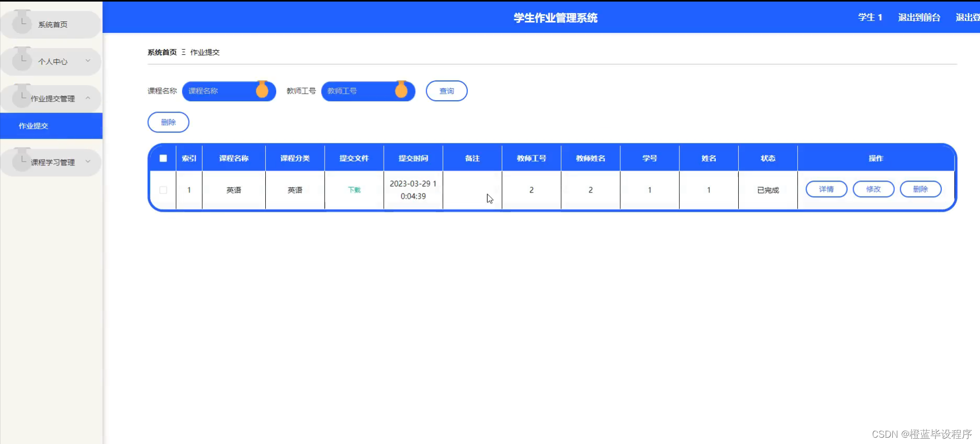Click 删除 in the 英语 row actions
The height and width of the screenshot is (444, 980).
pos(920,189)
